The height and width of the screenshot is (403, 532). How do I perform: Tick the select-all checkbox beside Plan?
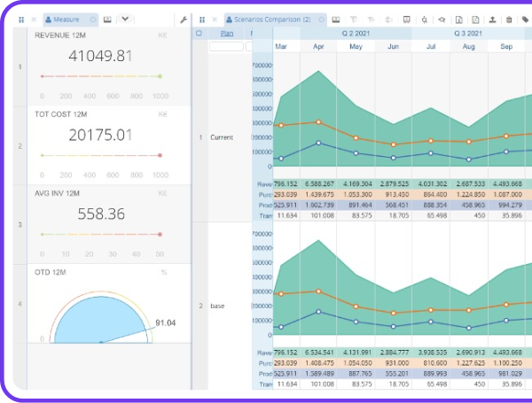pyautogui.click(x=199, y=34)
